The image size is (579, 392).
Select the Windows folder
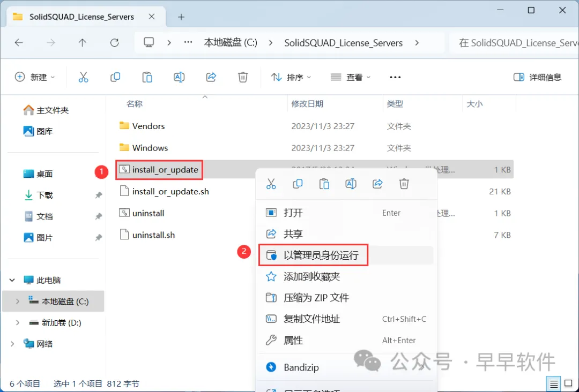pyautogui.click(x=144, y=148)
